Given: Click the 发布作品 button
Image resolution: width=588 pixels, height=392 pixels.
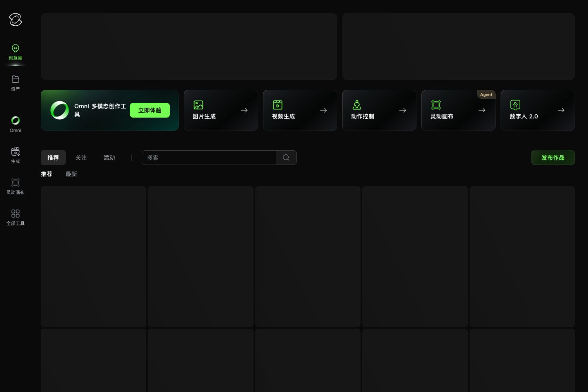Looking at the screenshot, I should (x=553, y=158).
